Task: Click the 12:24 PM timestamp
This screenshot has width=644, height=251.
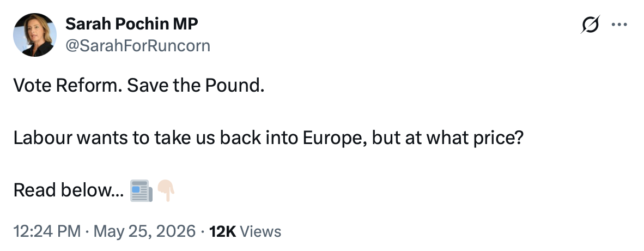Action: 47,231
